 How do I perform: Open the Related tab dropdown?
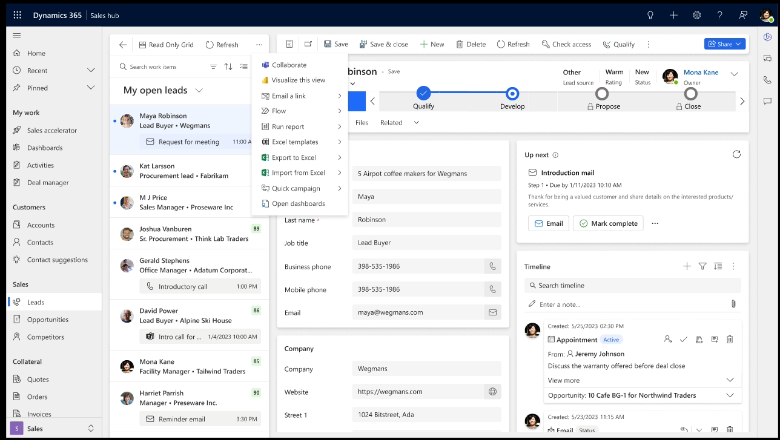(416, 122)
